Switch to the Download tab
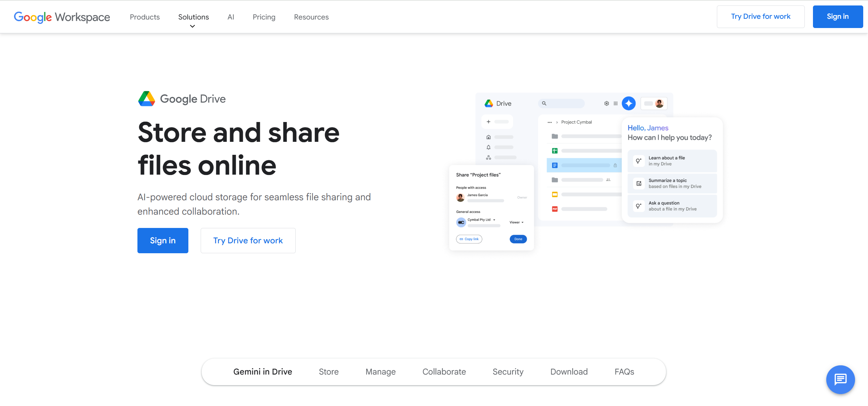This screenshot has height=406, width=868. (569, 372)
